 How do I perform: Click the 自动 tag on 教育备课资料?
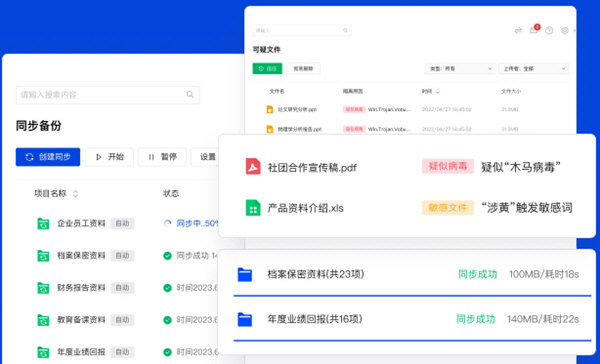point(122,320)
